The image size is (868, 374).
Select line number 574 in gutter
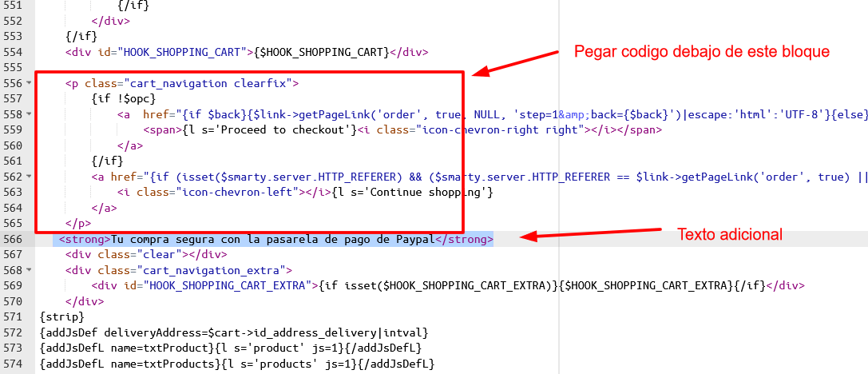coord(12,364)
